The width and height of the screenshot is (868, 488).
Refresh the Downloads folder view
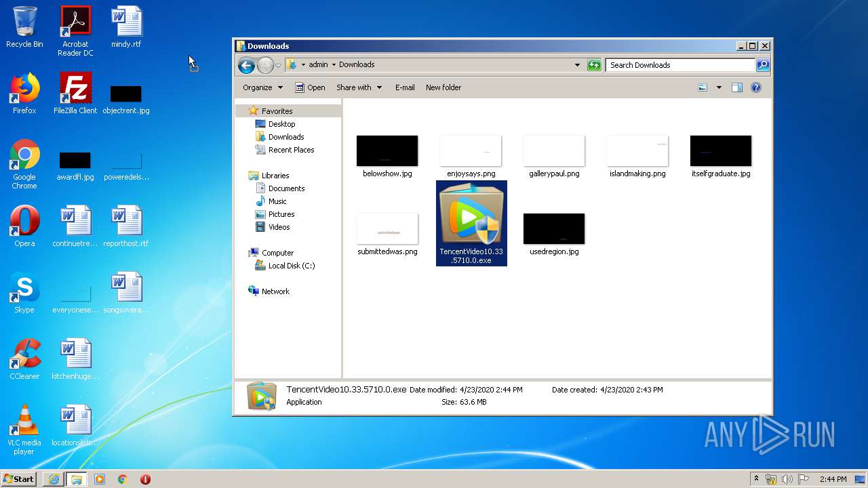[594, 65]
